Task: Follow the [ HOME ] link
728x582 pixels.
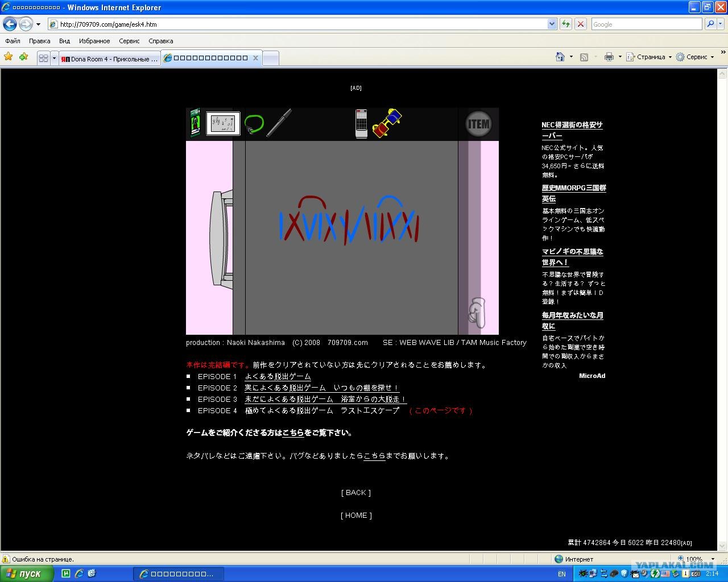Action: tap(356, 516)
